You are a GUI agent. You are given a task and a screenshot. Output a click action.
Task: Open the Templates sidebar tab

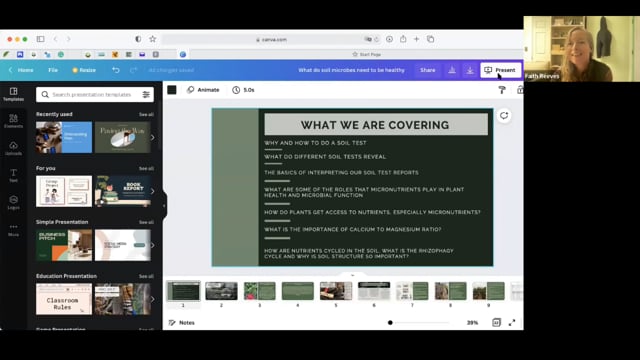point(13,94)
